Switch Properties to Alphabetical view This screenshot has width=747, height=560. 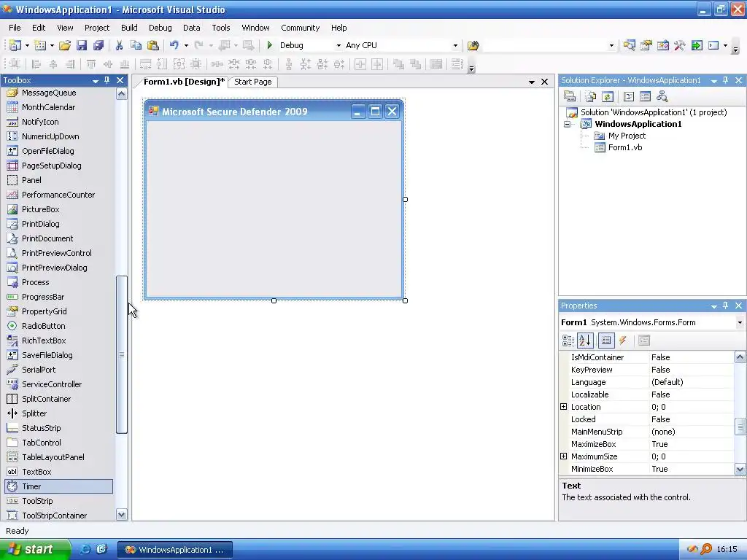click(585, 341)
